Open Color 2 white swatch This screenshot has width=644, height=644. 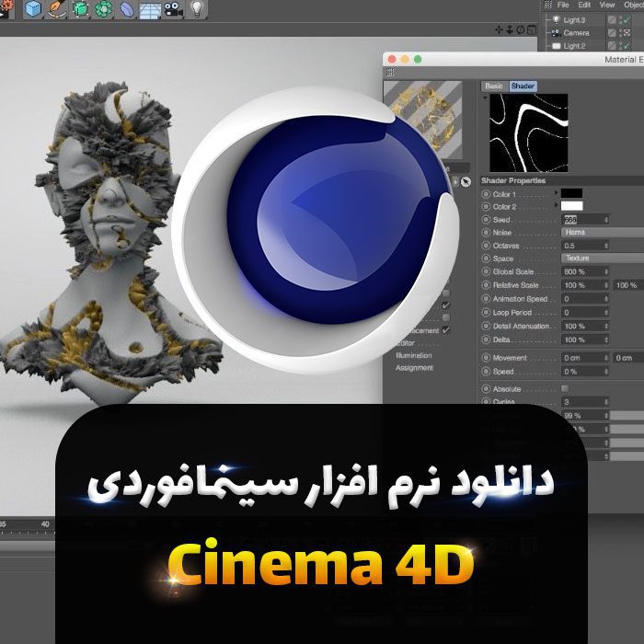coord(571,206)
